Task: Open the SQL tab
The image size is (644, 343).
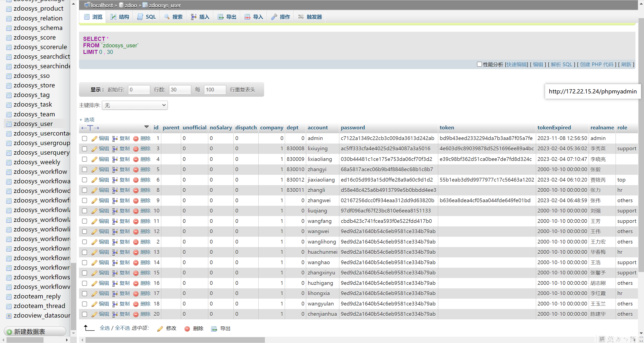Action: 146,17
